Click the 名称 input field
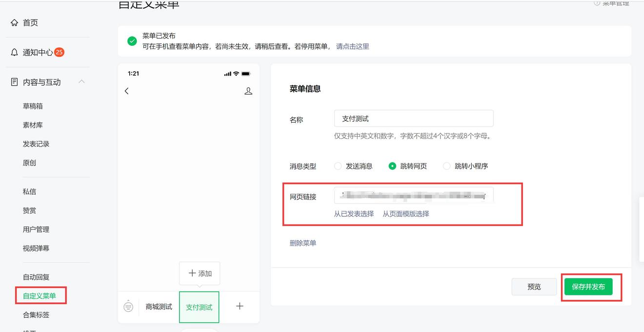The width and height of the screenshot is (644, 332). click(x=414, y=119)
